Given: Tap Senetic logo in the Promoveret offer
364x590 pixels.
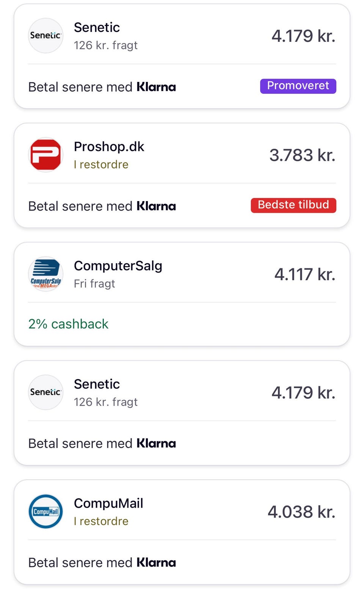Looking at the screenshot, I should point(45,36).
